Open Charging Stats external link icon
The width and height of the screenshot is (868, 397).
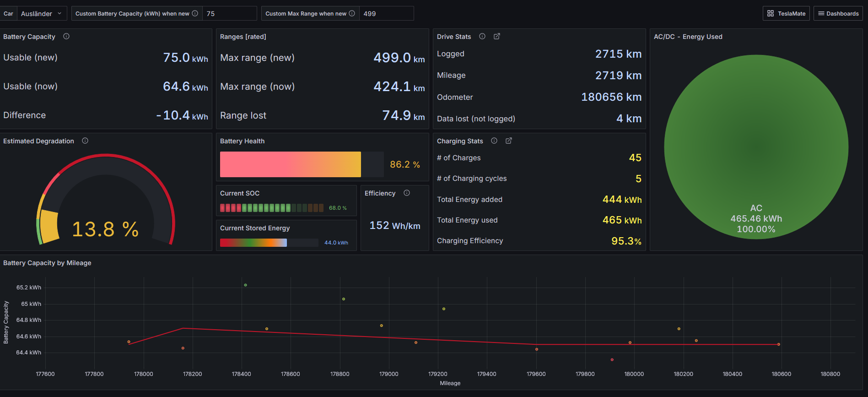(509, 141)
